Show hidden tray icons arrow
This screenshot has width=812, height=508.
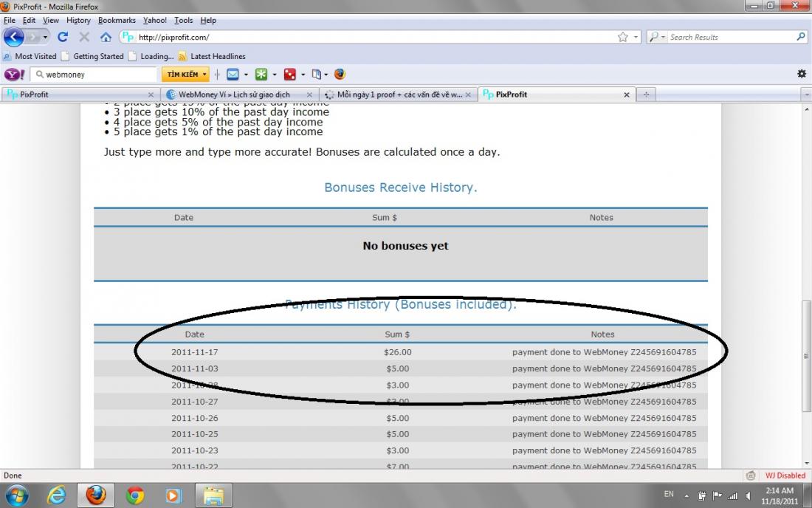(687, 496)
